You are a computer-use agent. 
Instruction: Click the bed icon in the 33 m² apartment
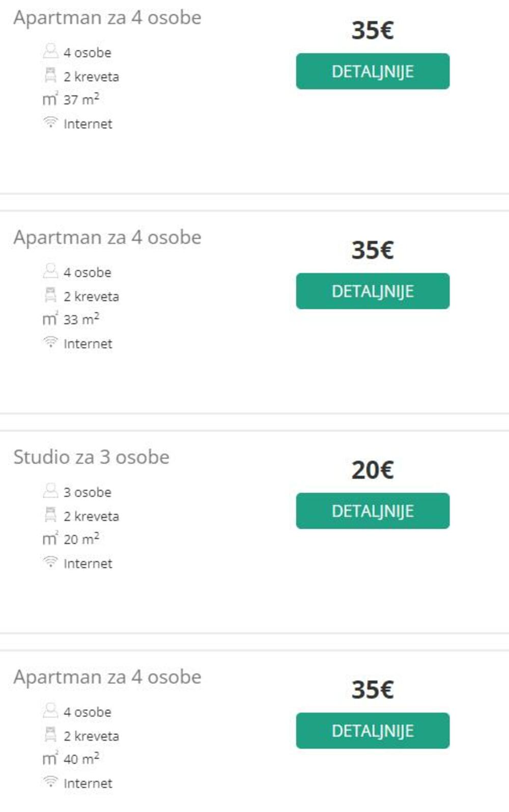(x=50, y=296)
